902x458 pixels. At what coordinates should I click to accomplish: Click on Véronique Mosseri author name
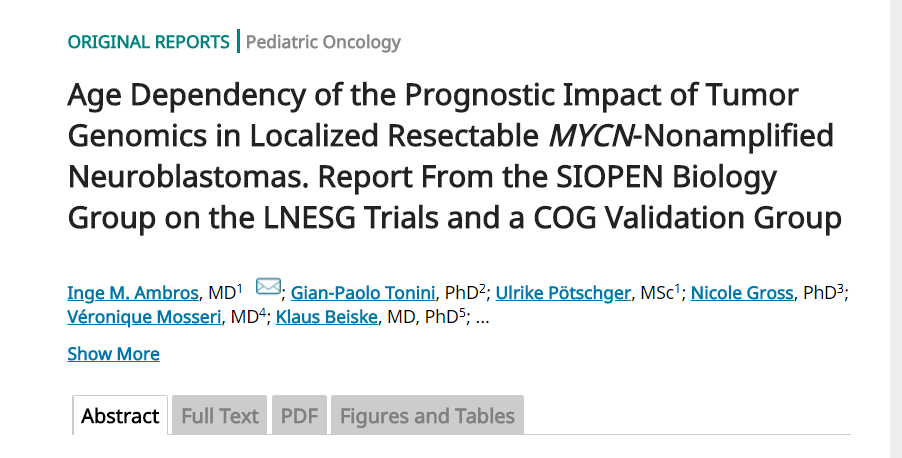tap(145, 319)
